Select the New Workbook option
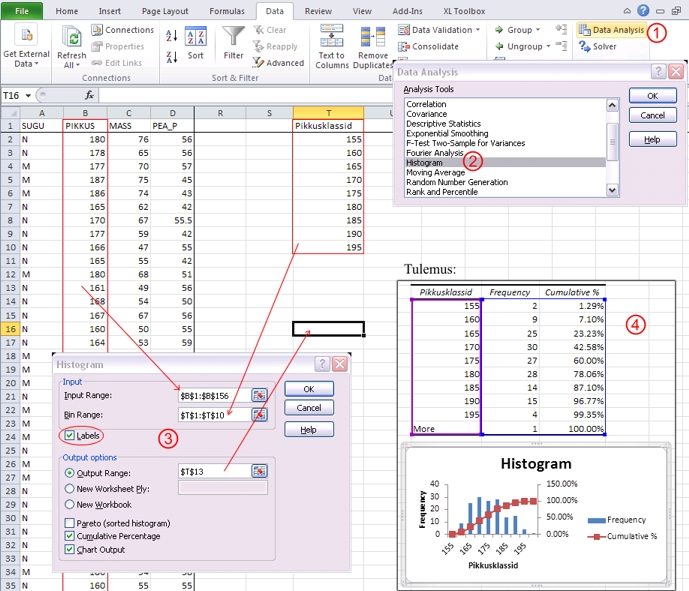Image resolution: width=689 pixels, height=591 pixels. [69, 504]
